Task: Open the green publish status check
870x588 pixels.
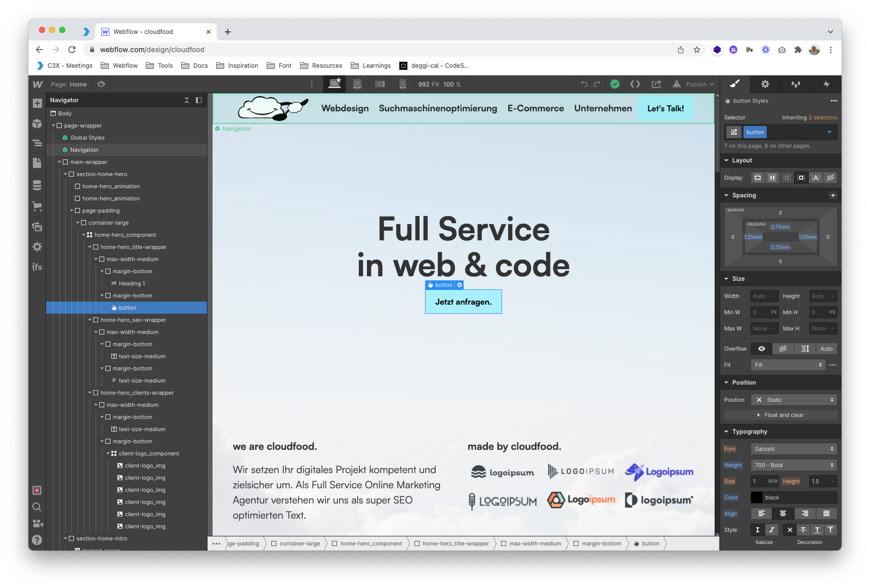Action: pyautogui.click(x=615, y=84)
